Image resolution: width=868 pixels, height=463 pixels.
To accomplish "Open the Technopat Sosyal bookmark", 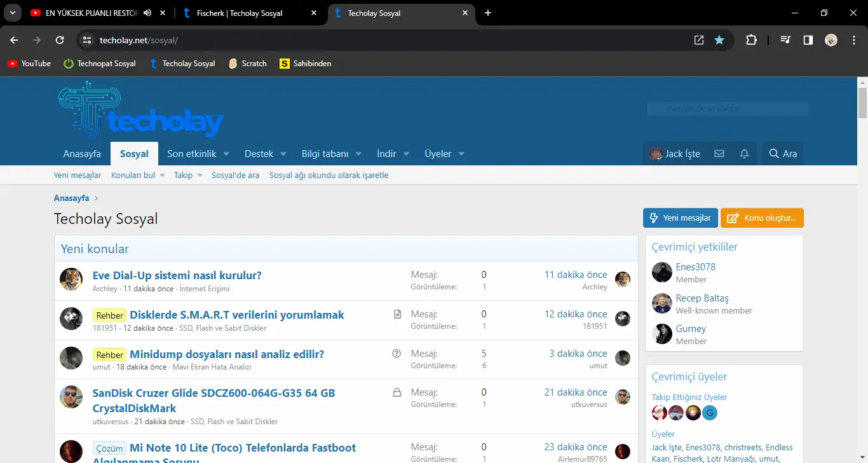I will tap(100, 64).
